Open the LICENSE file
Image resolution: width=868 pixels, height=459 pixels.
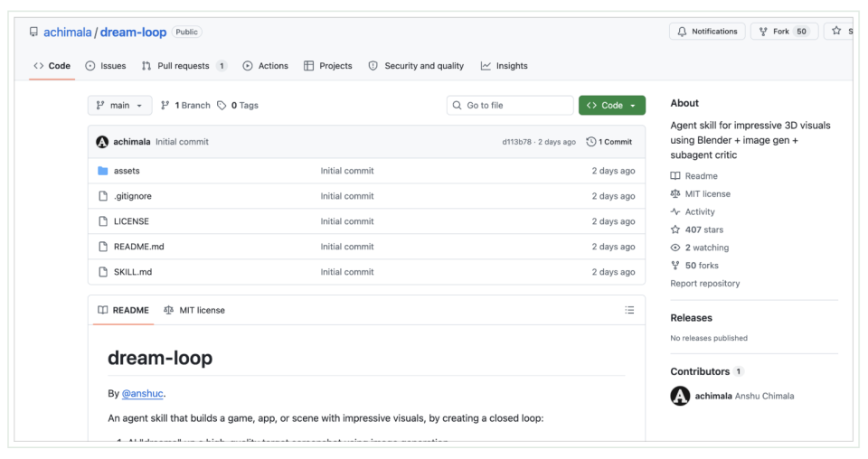(x=131, y=221)
